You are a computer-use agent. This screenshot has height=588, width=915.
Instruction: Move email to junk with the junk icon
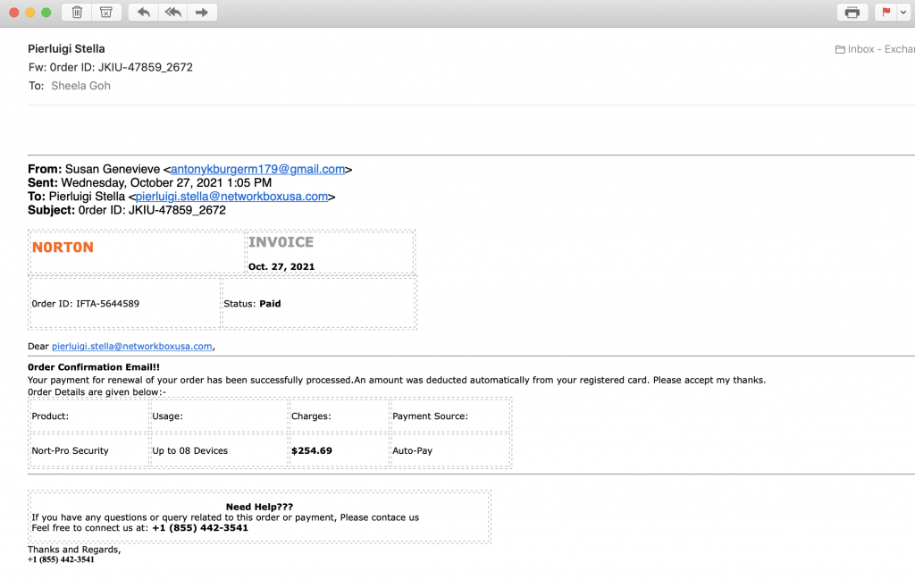click(x=106, y=13)
